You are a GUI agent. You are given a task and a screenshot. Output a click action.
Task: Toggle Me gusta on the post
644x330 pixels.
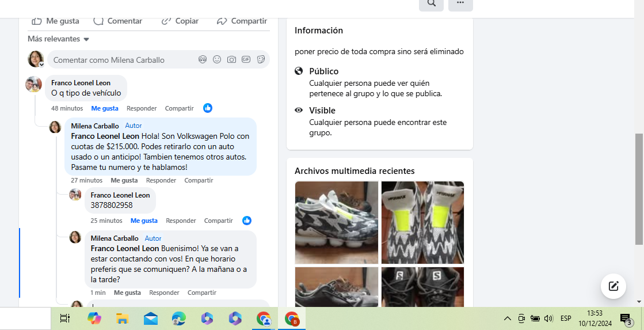55,21
